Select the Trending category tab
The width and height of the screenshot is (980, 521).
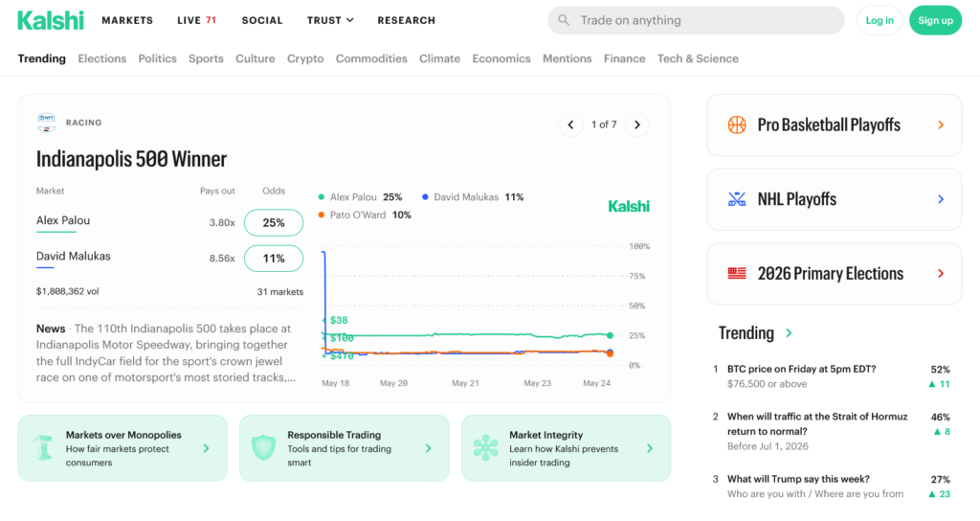[42, 58]
